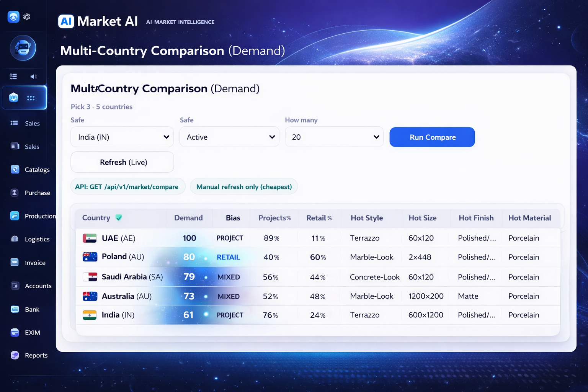This screenshot has height=392, width=588.
Task: Click the Run Compare button
Action: pos(432,137)
